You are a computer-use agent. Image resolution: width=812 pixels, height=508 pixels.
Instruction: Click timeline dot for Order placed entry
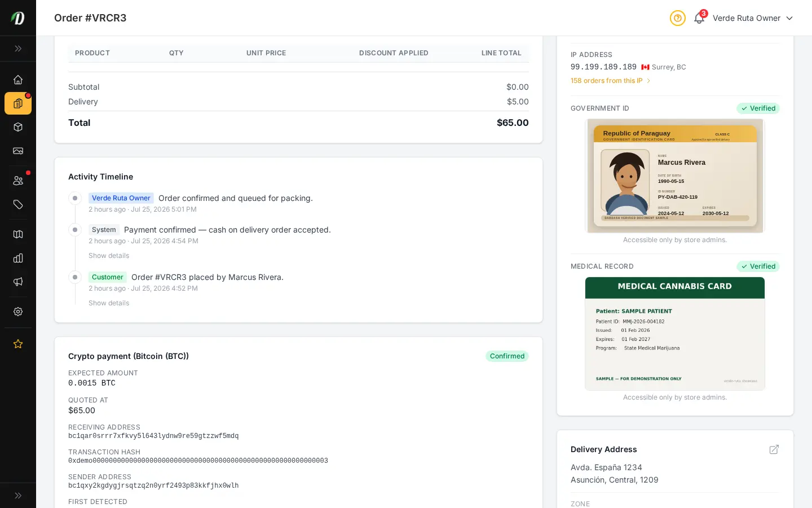click(75, 277)
